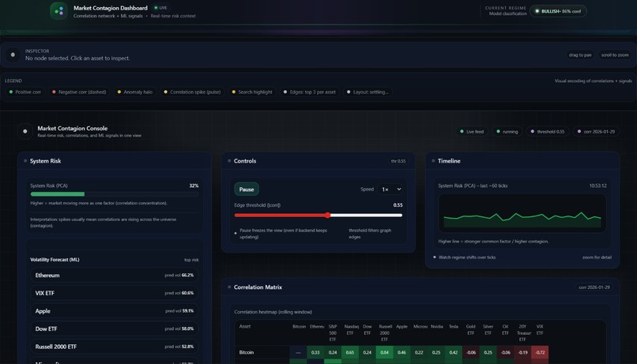The image size is (637, 364).
Task: Click the top risk label
Action: point(191,260)
